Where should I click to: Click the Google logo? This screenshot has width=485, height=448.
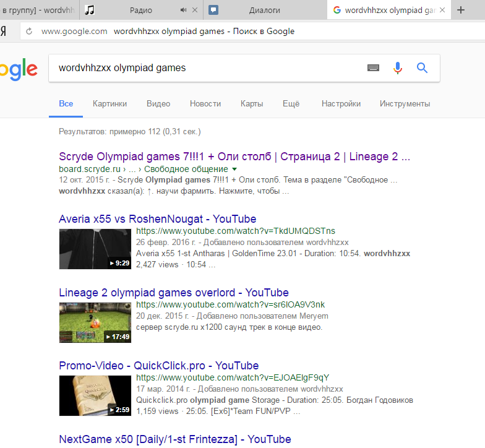pos(17,69)
